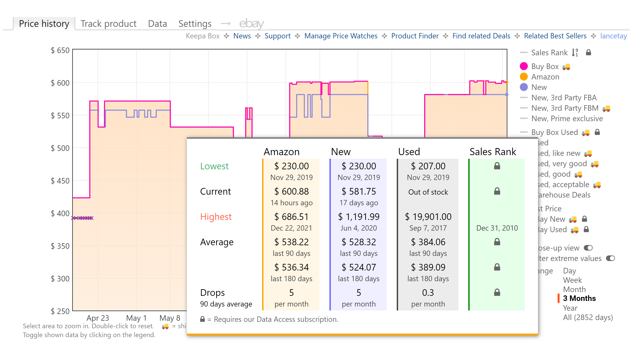
Task: Click the Sales Rank sort order icon
Action: 575,52
